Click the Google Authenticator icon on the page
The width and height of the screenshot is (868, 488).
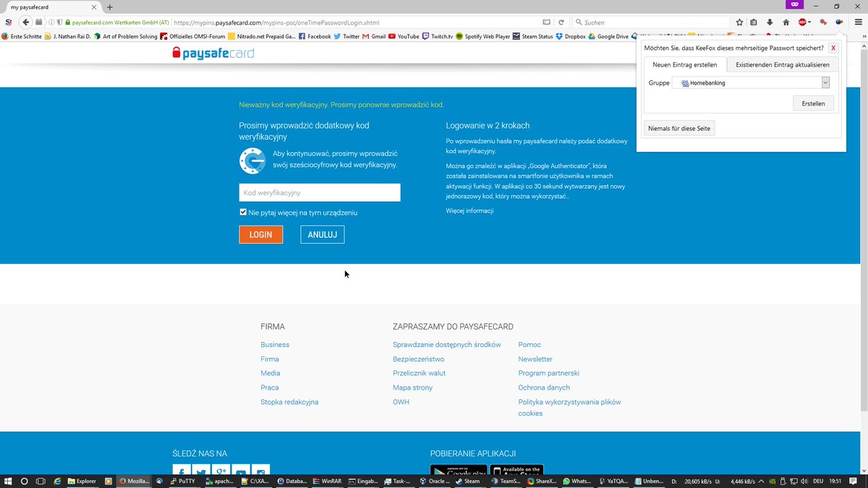pos(252,160)
